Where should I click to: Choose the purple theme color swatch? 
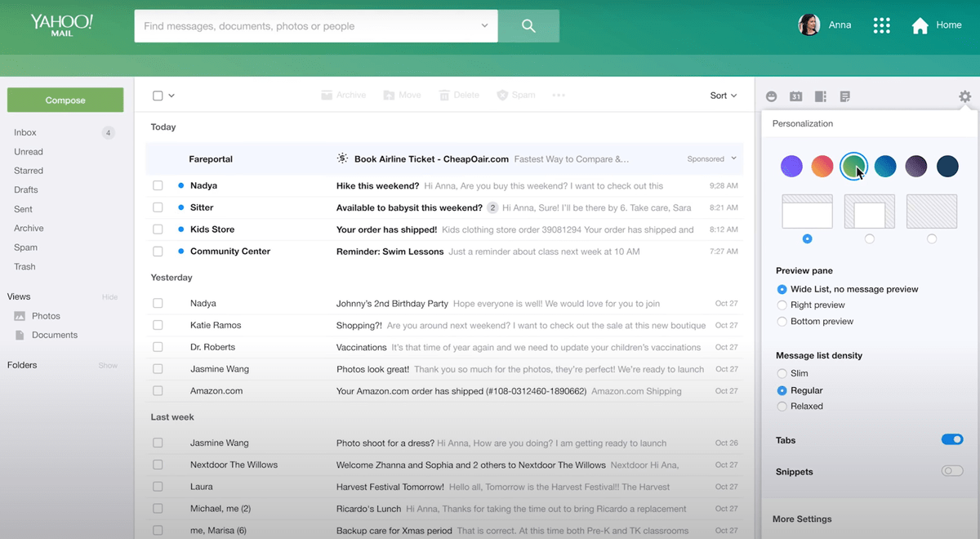[x=791, y=167]
